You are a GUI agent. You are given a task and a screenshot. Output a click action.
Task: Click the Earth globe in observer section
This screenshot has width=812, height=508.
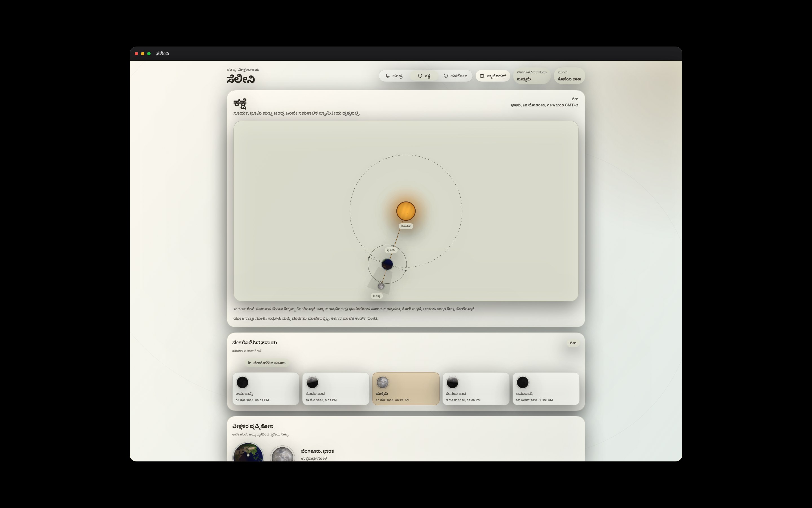[x=248, y=452]
